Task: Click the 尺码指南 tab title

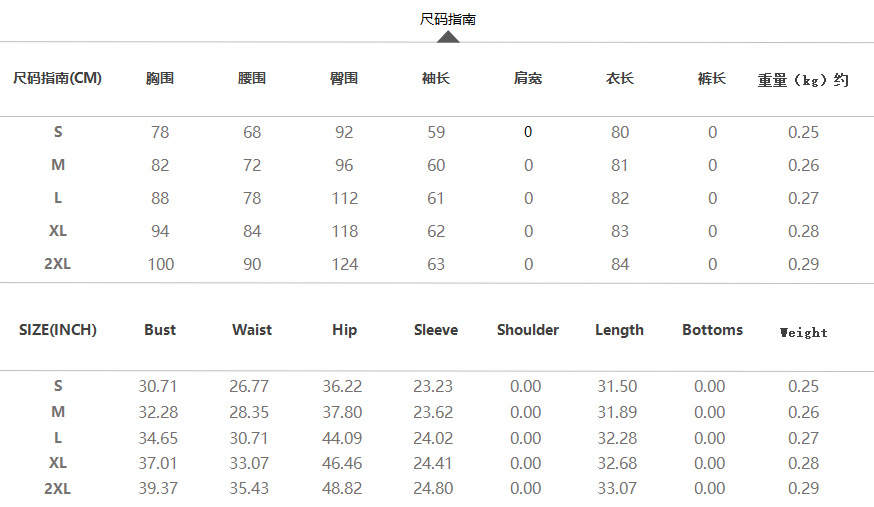Action: click(x=447, y=19)
